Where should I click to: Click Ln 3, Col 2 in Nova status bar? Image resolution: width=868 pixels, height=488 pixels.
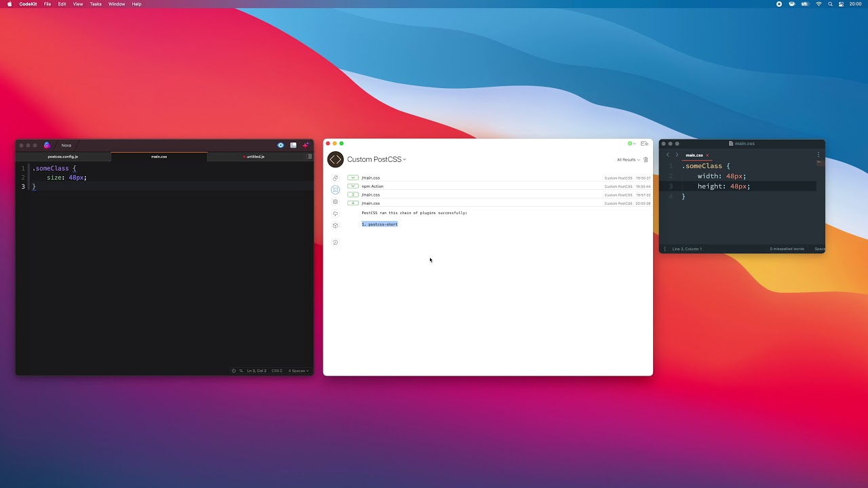256,371
